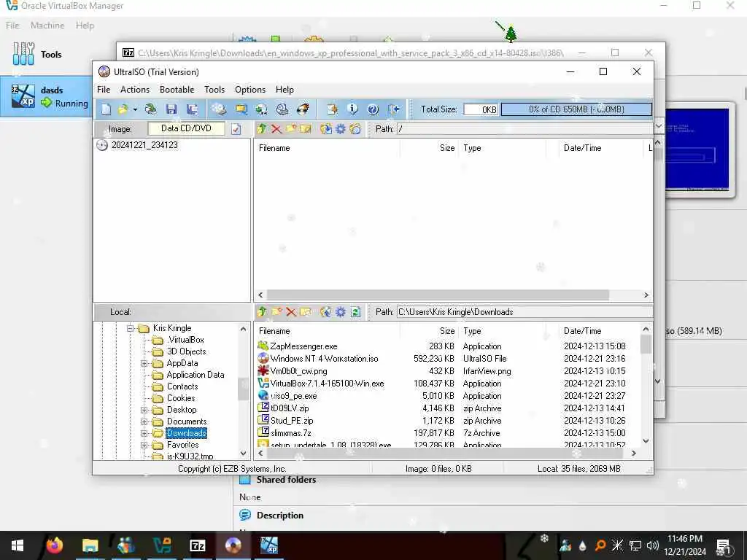Image resolution: width=747 pixels, height=560 pixels.
Task: Click the Make CD/DVD Image icon
Action: (x=219, y=109)
